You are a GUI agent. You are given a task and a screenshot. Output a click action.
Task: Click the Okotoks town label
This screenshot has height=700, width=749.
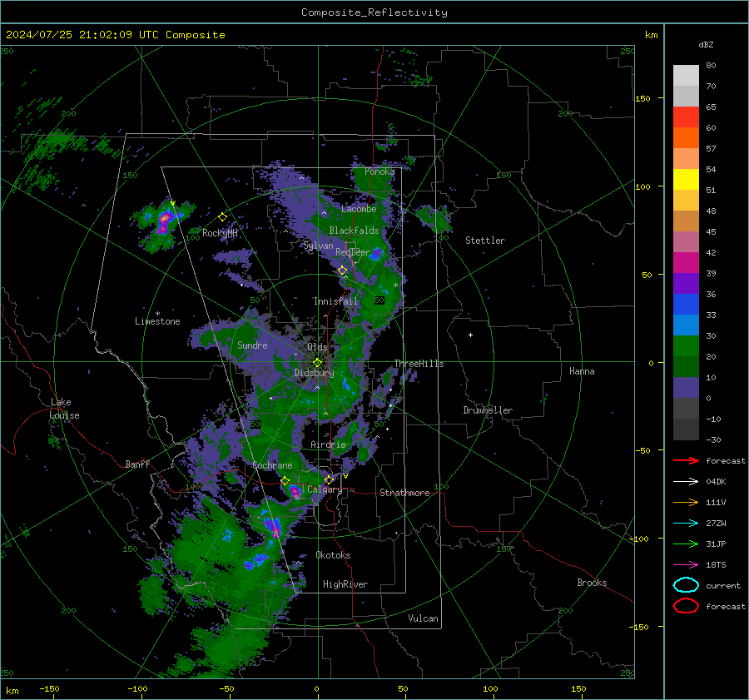coord(333,555)
